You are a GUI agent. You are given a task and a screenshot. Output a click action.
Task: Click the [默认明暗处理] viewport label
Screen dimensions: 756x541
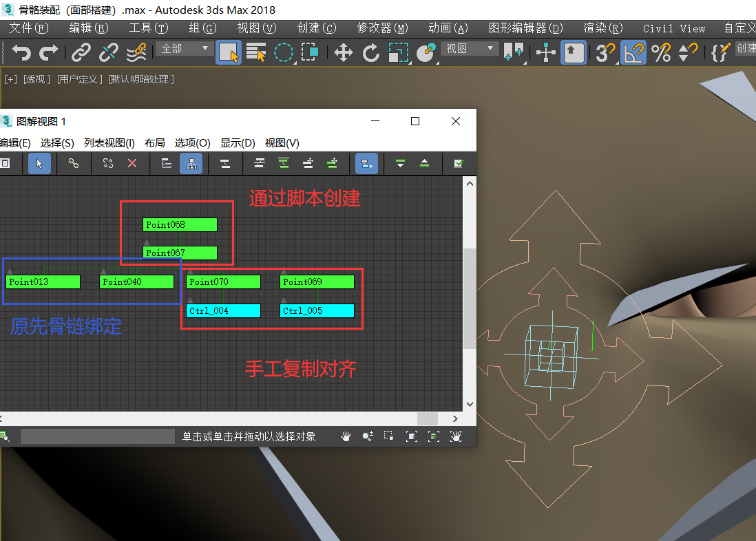tap(141, 79)
